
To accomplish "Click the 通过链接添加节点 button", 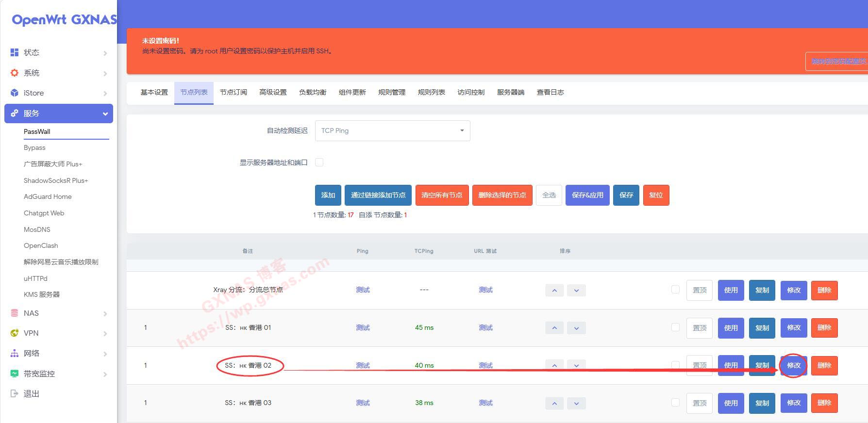I will 378,195.
